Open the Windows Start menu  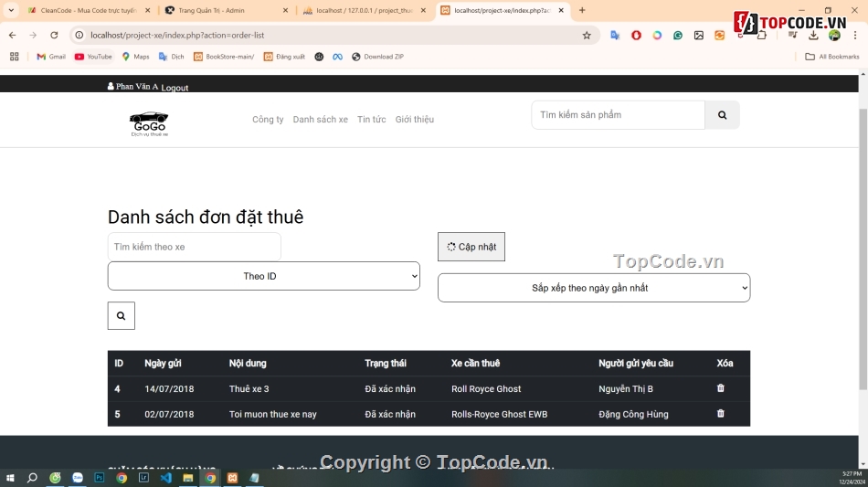coord(10,478)
